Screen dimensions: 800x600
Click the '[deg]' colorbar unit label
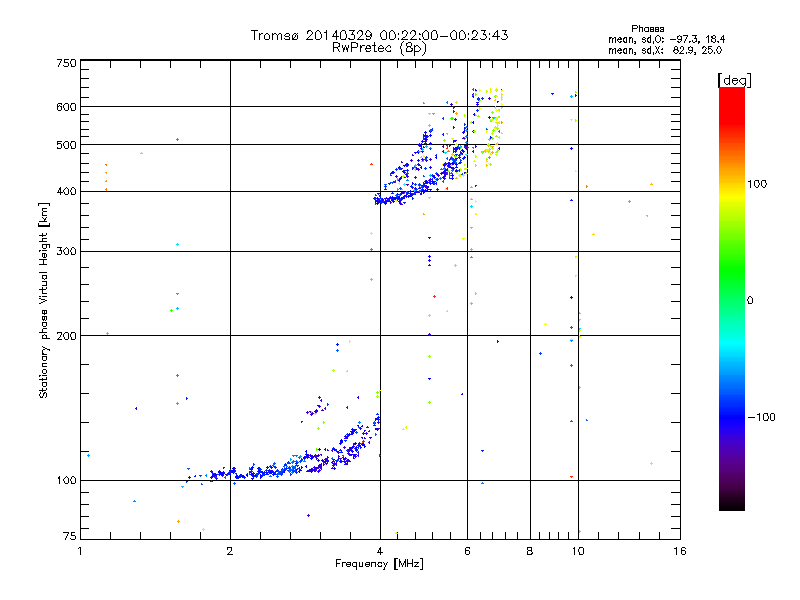click(734, 81)
